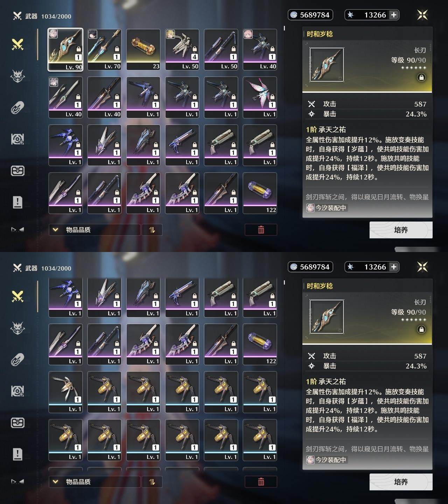This screenshot has height=504, width=448.
Task: Select pink butterfly weapon Lv. 1
Action: click(260, 97)
